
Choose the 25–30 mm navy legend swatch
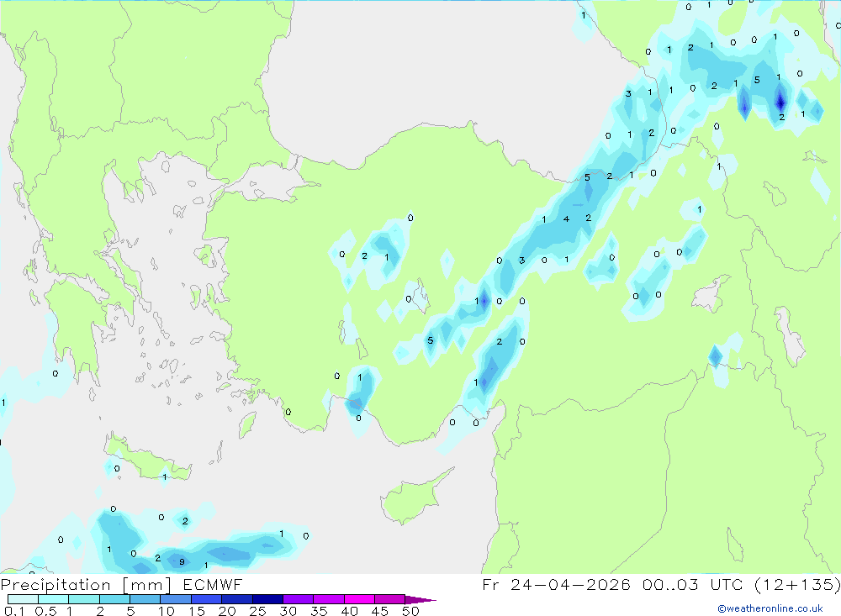(267, 599)
